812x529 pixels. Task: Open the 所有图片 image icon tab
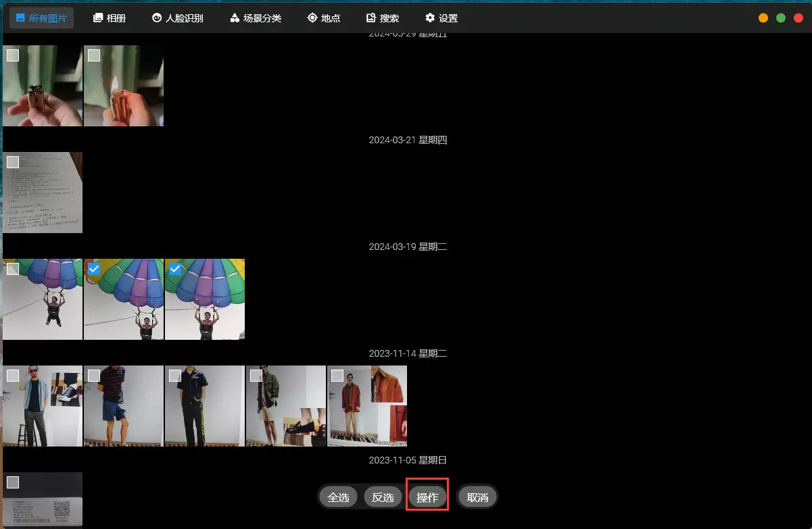coord(20,18)
